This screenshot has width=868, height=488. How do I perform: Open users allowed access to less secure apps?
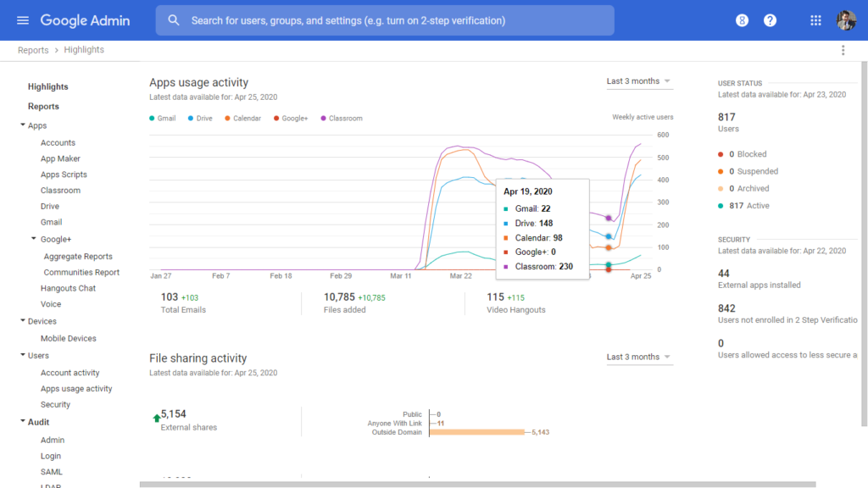click(x=787, y=348)
